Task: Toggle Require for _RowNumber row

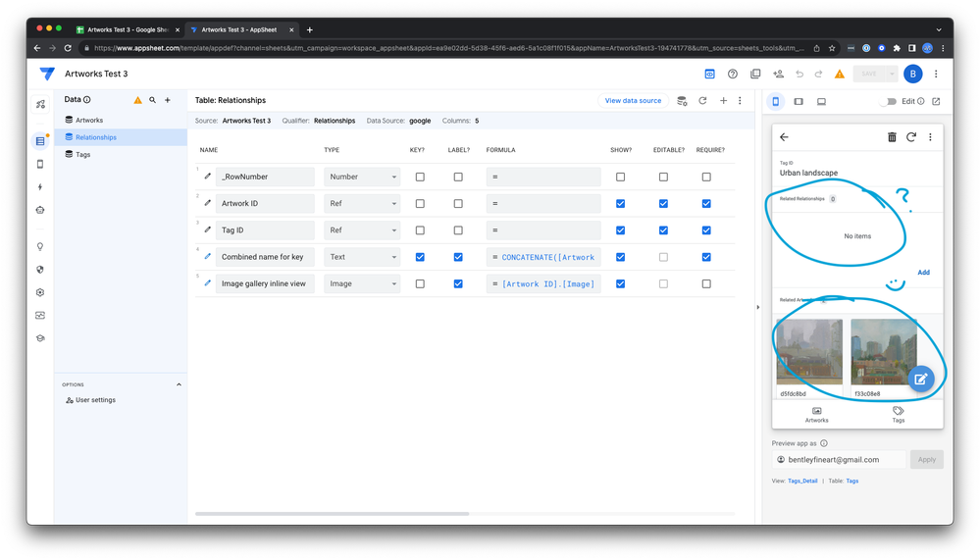Action: pyautogui.click(x=706, y=177)
